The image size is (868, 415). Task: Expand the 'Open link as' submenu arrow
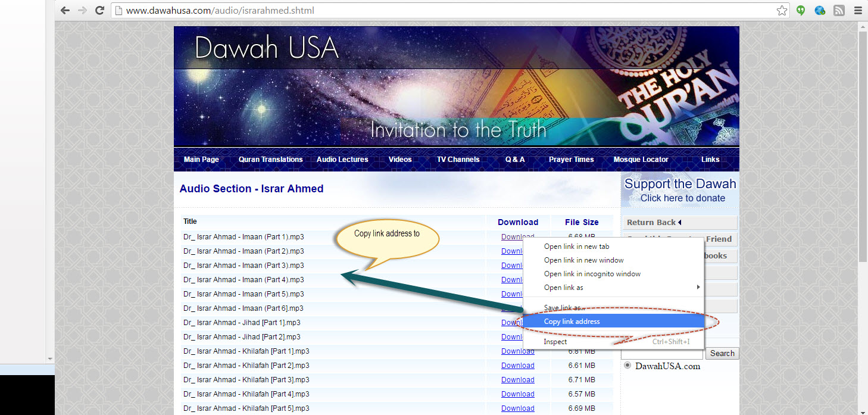tap(699, 288)
